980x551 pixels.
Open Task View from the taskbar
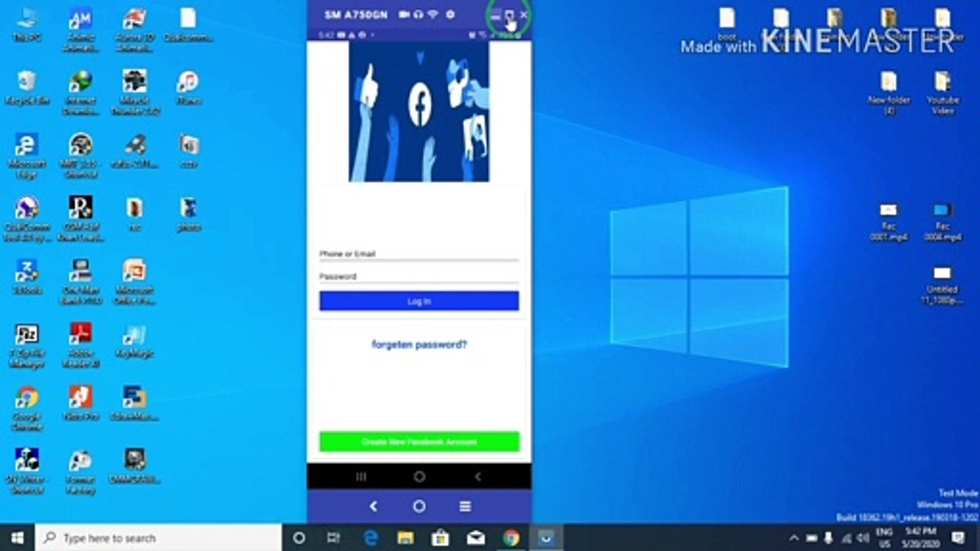coord(334,538)
